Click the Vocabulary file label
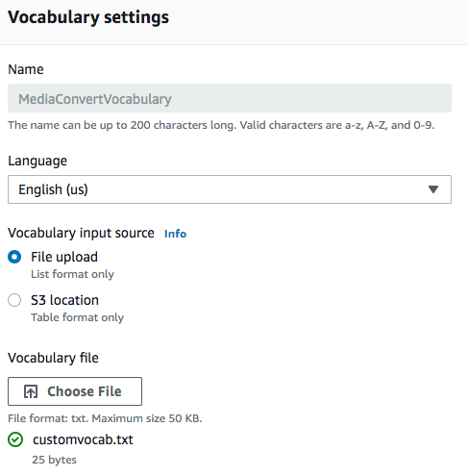The image size is (468, 476). pos(53,358)
